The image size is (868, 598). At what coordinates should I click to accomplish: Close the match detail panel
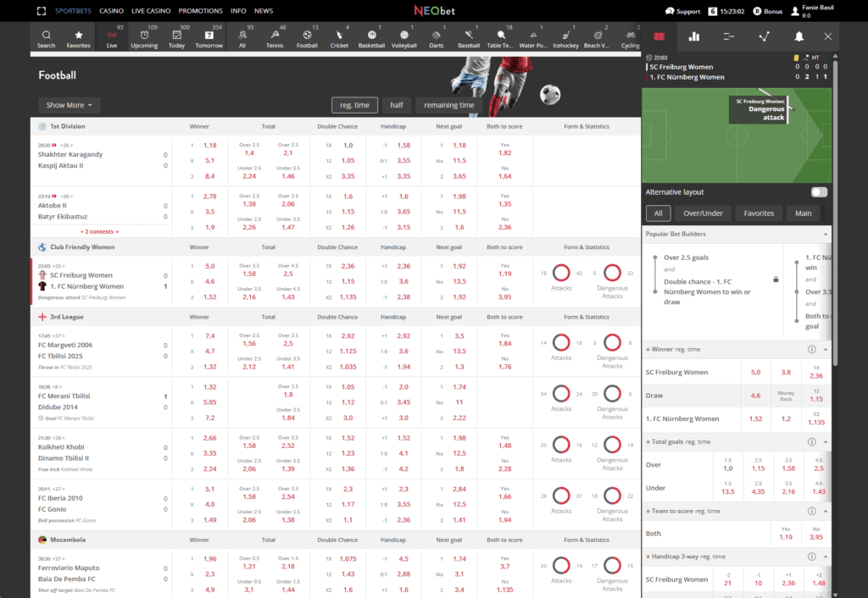827,36
